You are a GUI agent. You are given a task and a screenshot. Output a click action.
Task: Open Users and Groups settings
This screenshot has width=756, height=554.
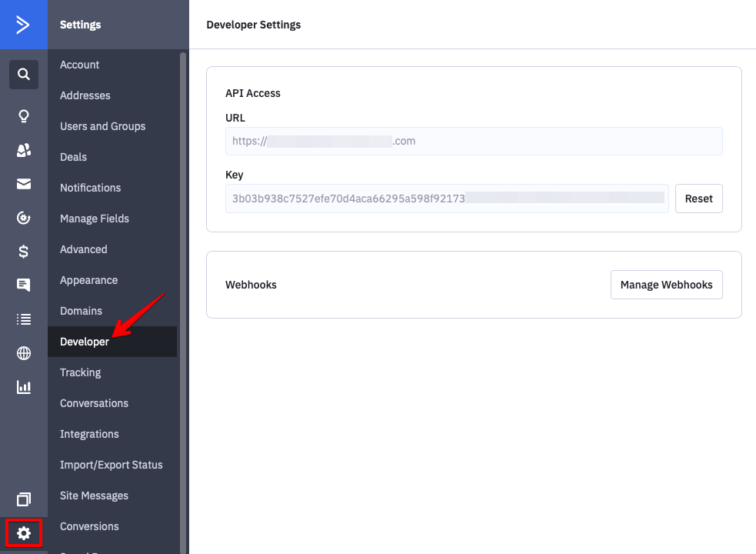click(x=102, y=126)
